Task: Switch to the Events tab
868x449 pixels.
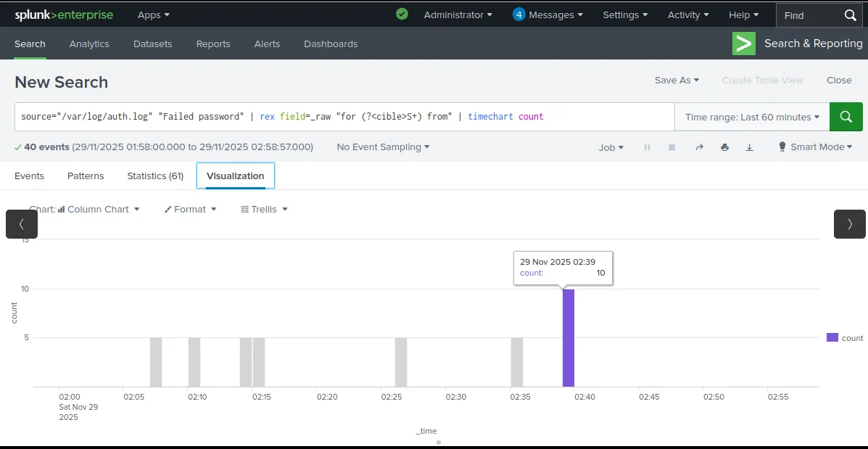Action: (x=29, y=176)
